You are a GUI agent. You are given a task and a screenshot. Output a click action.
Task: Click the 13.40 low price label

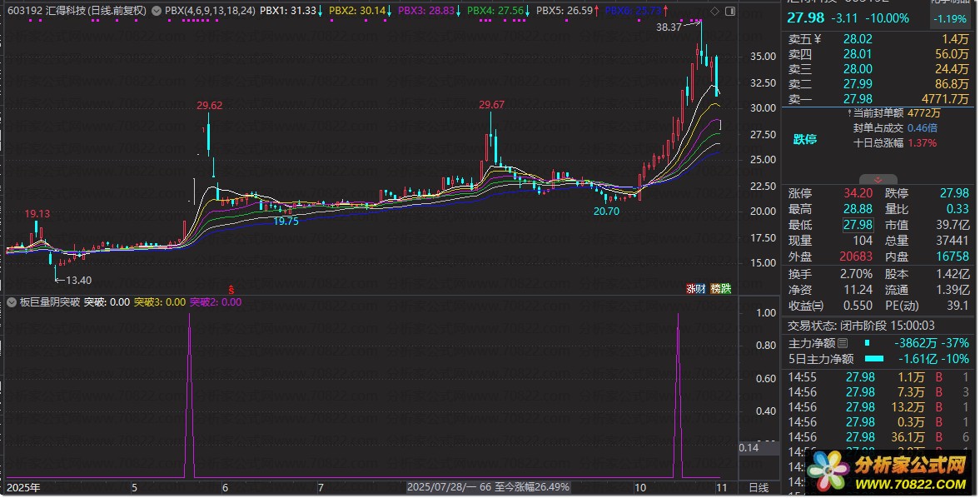point(79,281)
